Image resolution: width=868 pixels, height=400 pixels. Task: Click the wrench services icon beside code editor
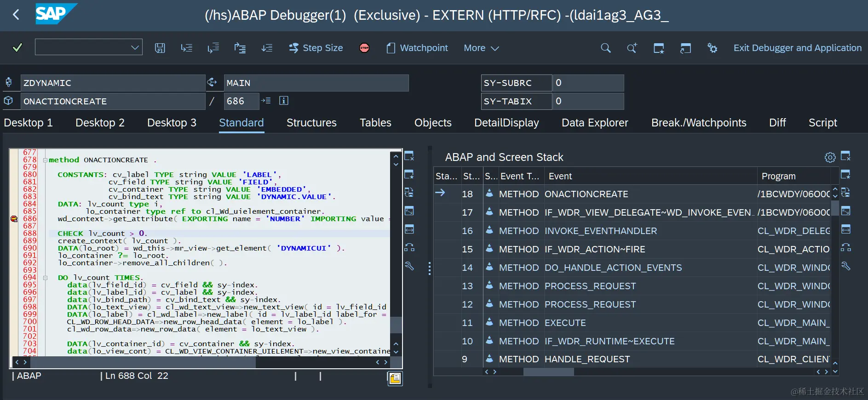(x=409, y=266)
